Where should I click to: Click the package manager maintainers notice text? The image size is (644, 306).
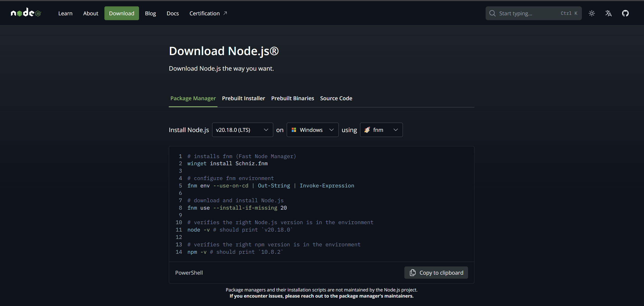[322, 293]
